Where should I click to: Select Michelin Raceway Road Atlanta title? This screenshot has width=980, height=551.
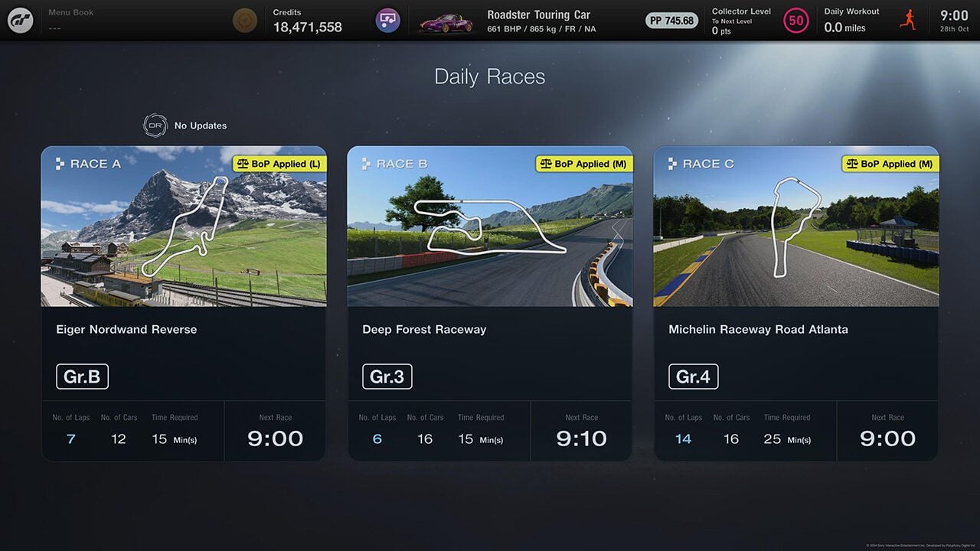tap(758, 330)
